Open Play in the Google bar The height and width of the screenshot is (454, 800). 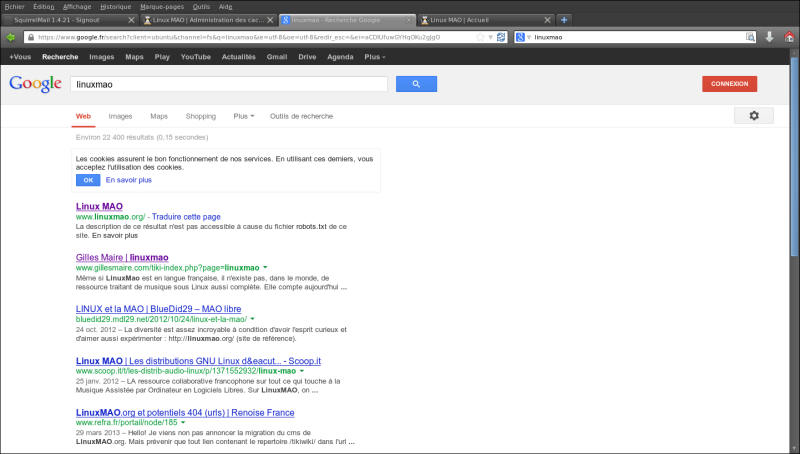tap(162, 57)
